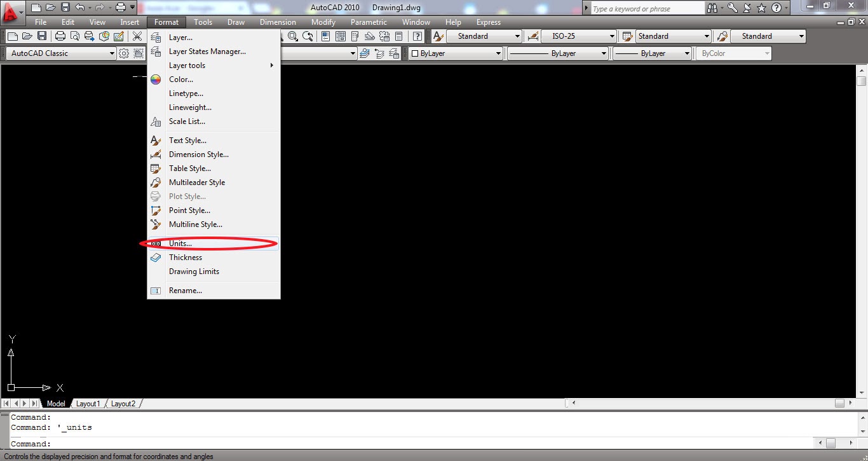Click the Table Style icon in Styles toolbar
This screenshot has width=868, height=461.
click(627, 36)
